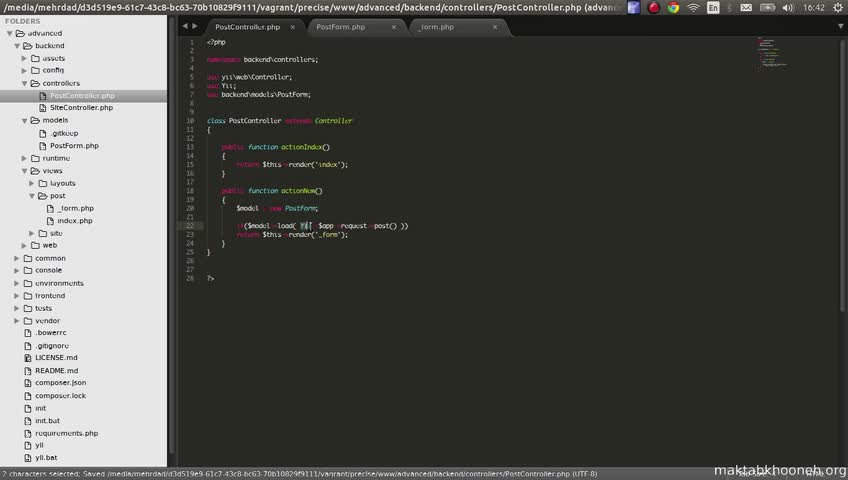848x480 pixels.
Task: Open the .bowerrc file
Action: coord(51,333)
